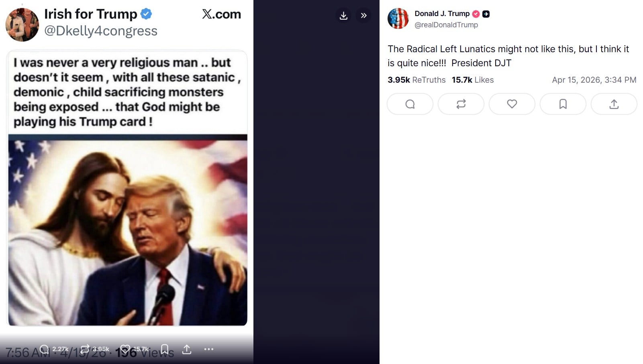The width and height of the screenshot is (643, 364).
Task: View the 3.95k ReTruths list
Action: (416, 80)
